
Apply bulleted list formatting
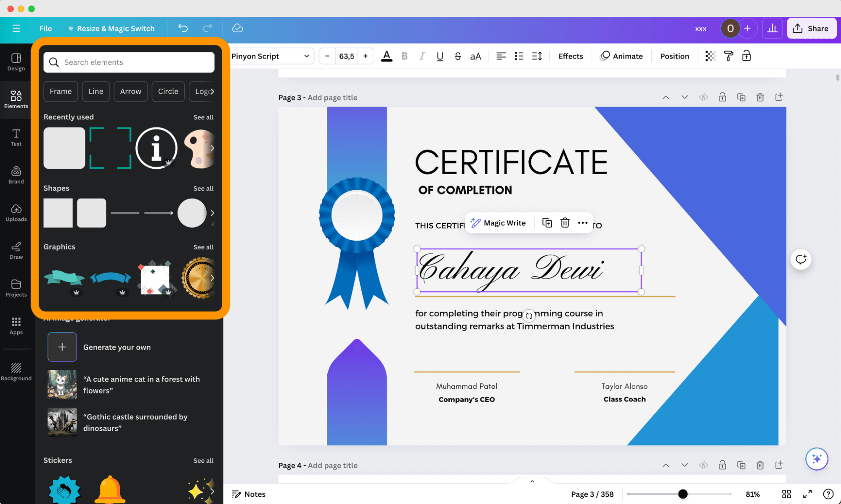point(519,56)
